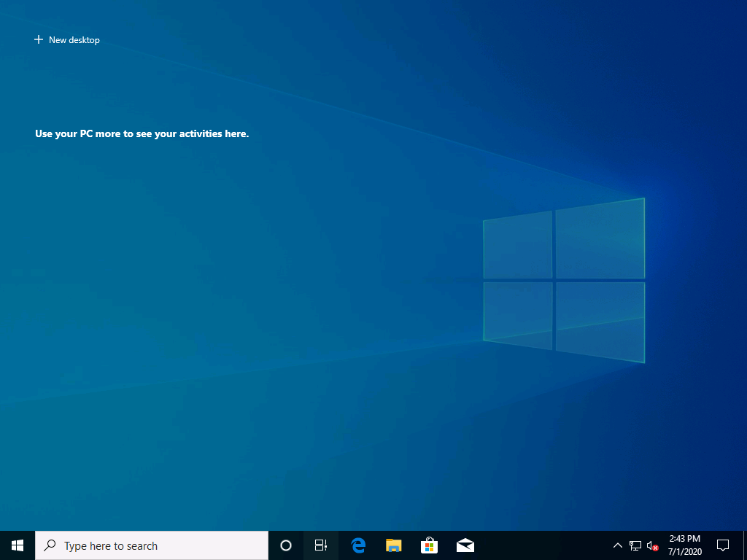
Task: Launch Microsoft Edge from the taskbar
Action: tap(357, 545)
